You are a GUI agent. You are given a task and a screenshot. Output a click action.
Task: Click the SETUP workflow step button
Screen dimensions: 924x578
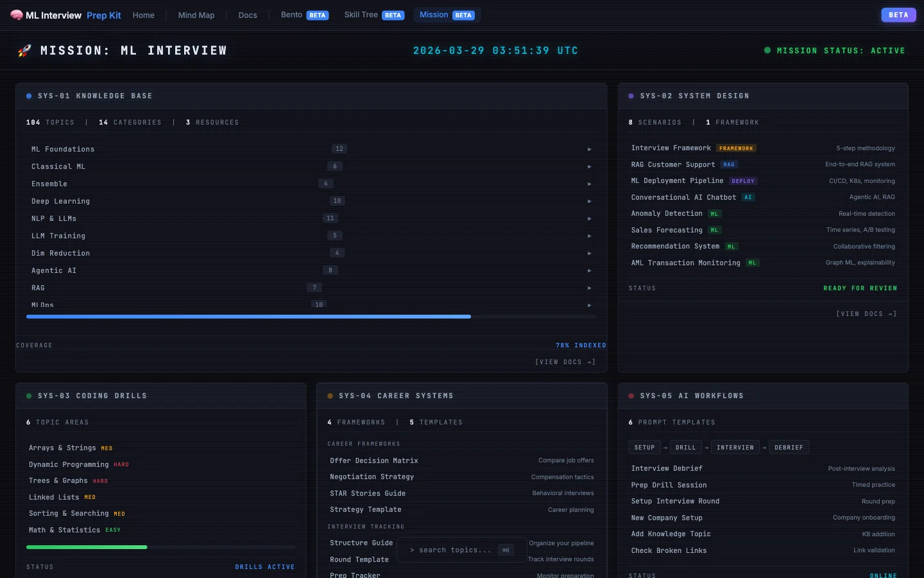pos(645,448)
